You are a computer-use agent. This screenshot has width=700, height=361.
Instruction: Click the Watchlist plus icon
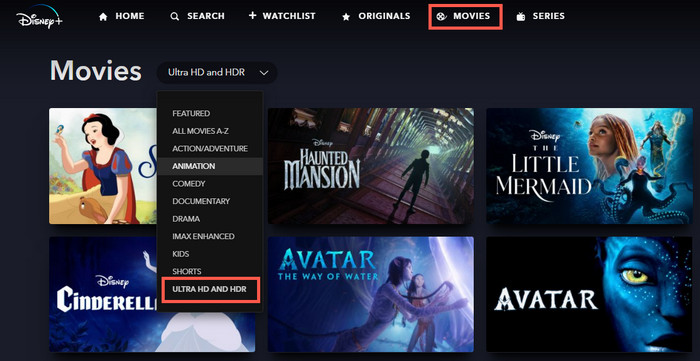click(x=253, y=16)
